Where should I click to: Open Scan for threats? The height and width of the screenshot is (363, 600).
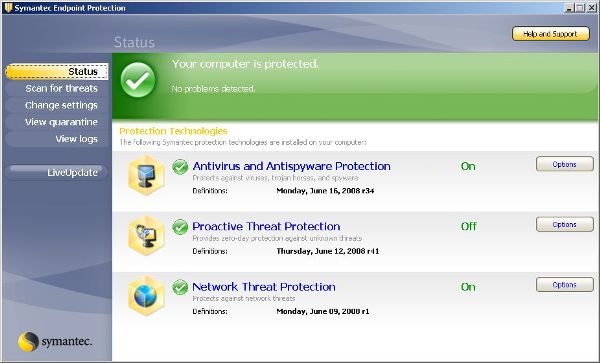pos(57,88)
